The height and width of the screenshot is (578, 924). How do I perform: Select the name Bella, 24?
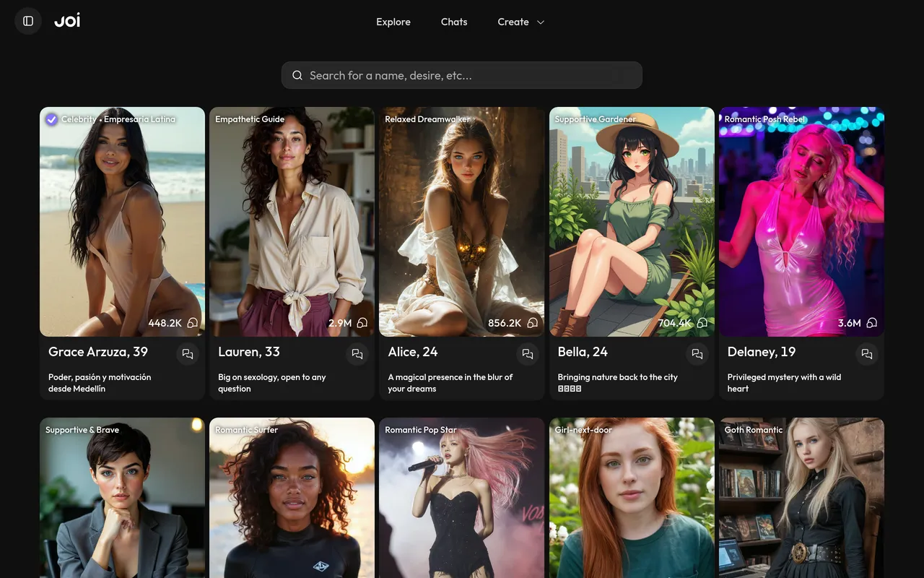(583, 352)
